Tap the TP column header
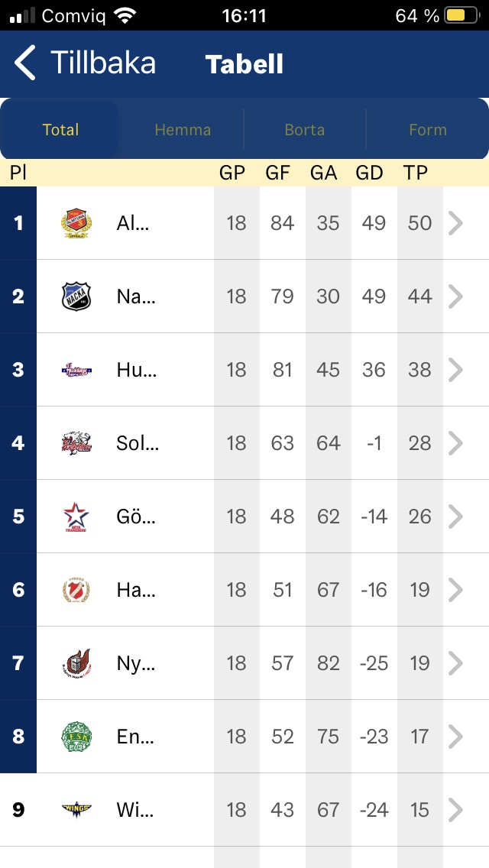 coord(416,173)
